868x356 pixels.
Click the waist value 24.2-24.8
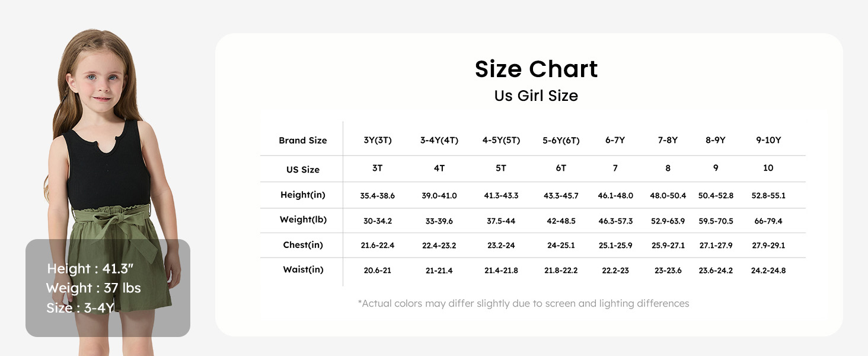pos(768,271)
